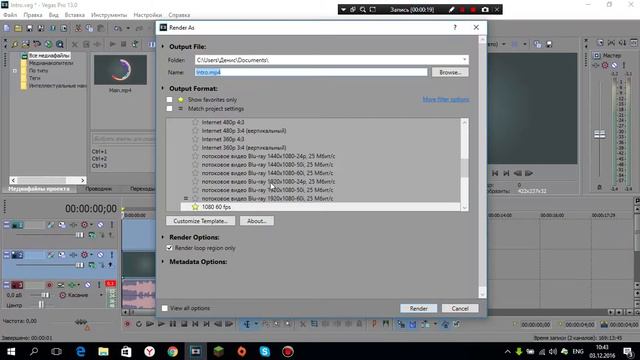The height and width of the screenshot is (360, 640).
Task: Open the Инструменты menu
Action: click(x=109, y=15)
